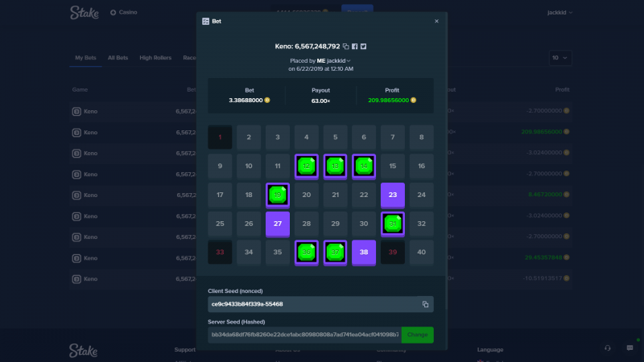
Task: Click the Game column header in bets table
Action: tap(80, 89)
